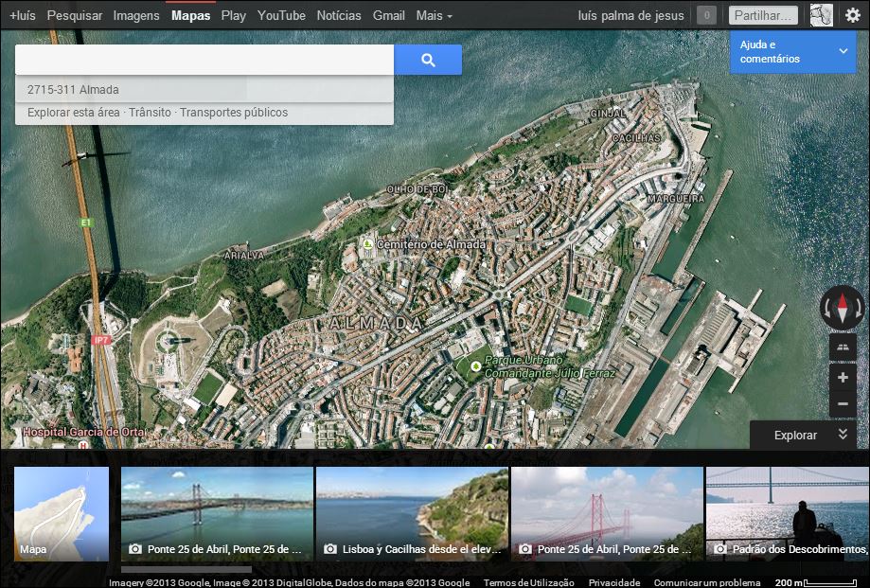Open the Mais menu dropdown

tap(431, 14)
